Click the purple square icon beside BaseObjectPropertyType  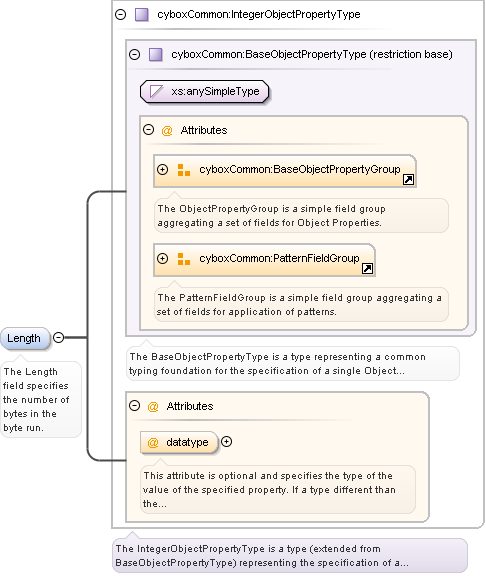pyautogui.click(x=155, y=54)
